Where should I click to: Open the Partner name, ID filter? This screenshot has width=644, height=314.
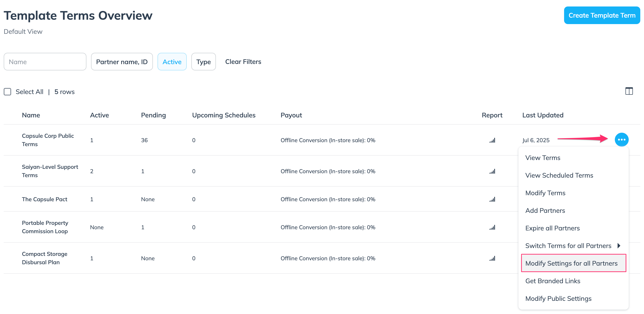[122, 62]
